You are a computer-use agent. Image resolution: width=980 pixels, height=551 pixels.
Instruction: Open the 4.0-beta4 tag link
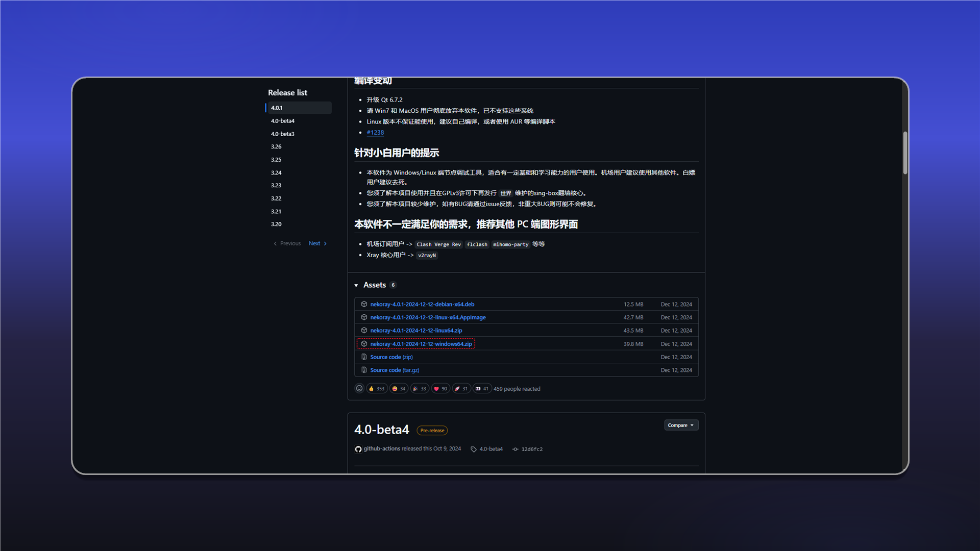(491, 449)
